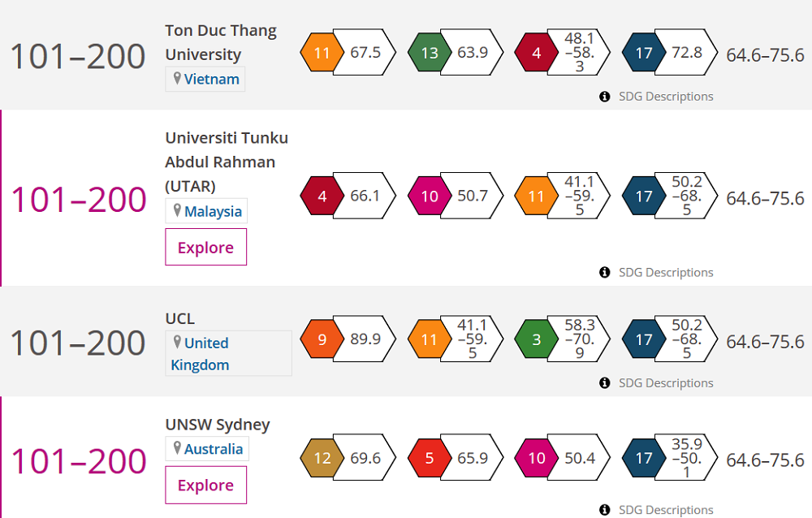This screenshot has width=812, height=518.
Task: Click the pink SDG 10 hexagon in UTAR row
Action: pos(430,196)
